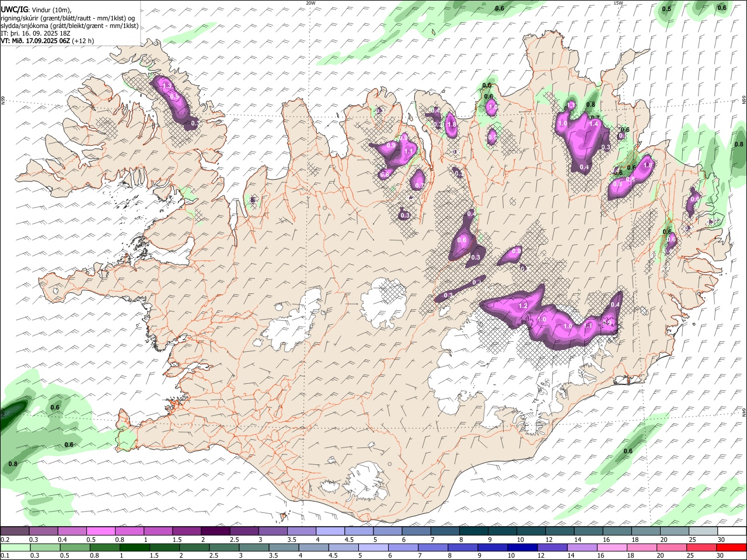Click the '64N' latitude label

(744, 411)
